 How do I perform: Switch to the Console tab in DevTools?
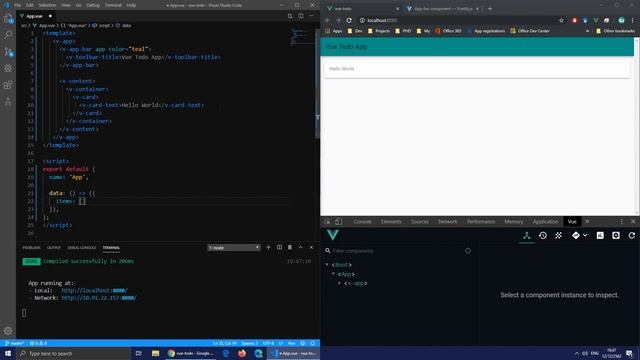point(362,222)
